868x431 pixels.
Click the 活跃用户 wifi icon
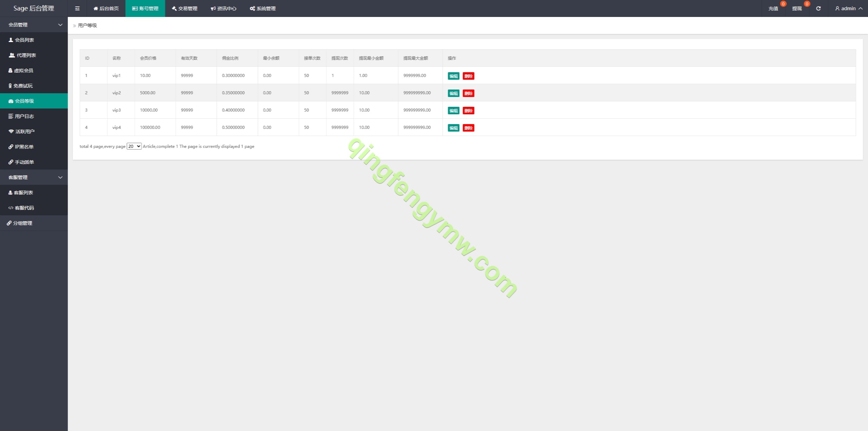point(11,132)
